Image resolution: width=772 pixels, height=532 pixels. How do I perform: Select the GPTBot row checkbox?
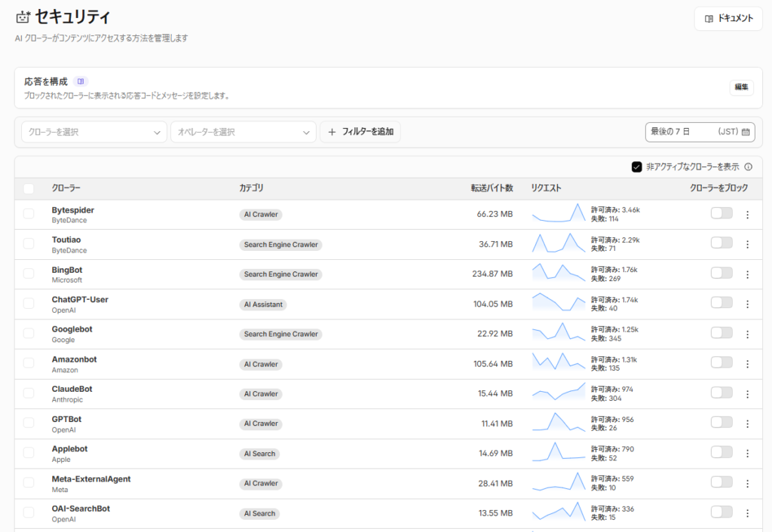pyautogui.click(x=29, y=423)
